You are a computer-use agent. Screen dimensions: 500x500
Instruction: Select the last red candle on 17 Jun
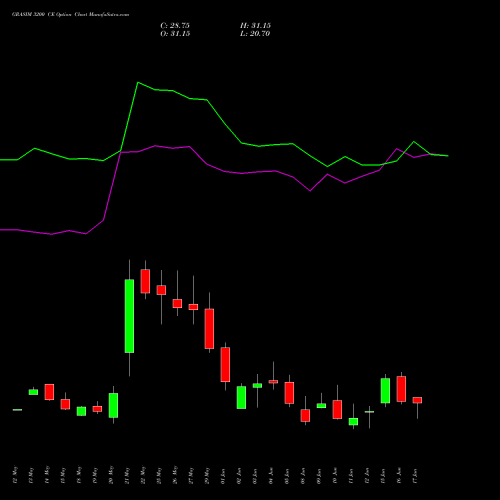[x=417, y=400]
